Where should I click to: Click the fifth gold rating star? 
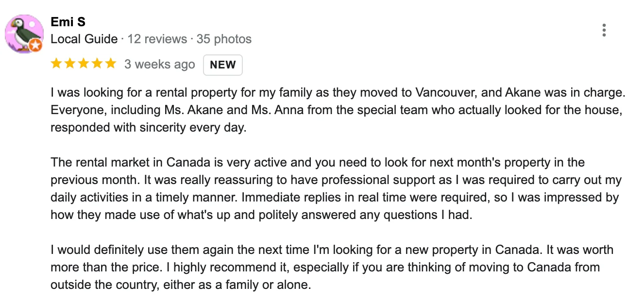[x=111, y=64]
